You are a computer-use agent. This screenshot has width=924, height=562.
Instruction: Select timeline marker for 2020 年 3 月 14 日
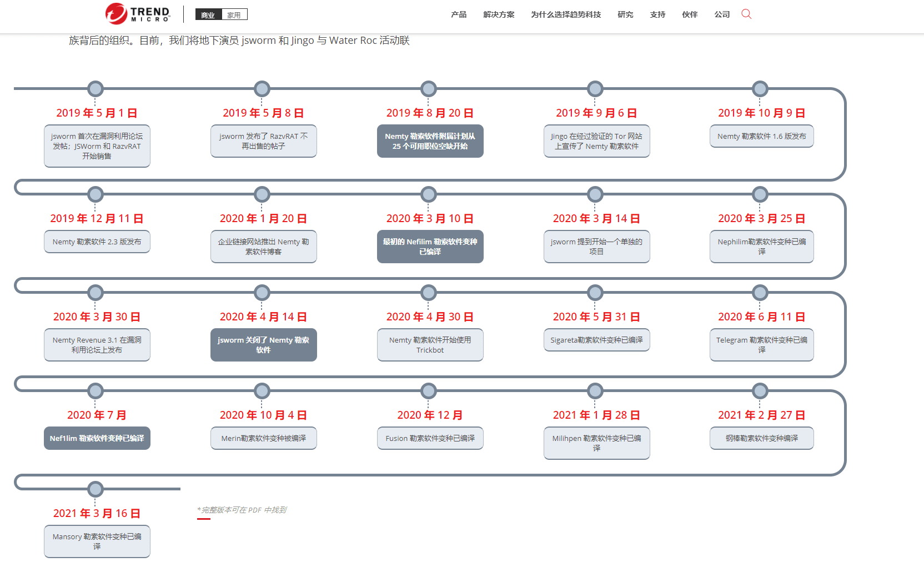(x=595, y=194)
